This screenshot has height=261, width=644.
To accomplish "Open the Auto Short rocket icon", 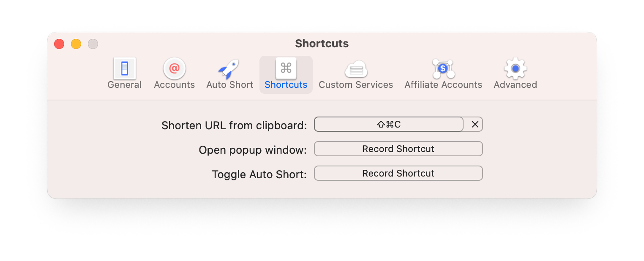I will point(229,69).
